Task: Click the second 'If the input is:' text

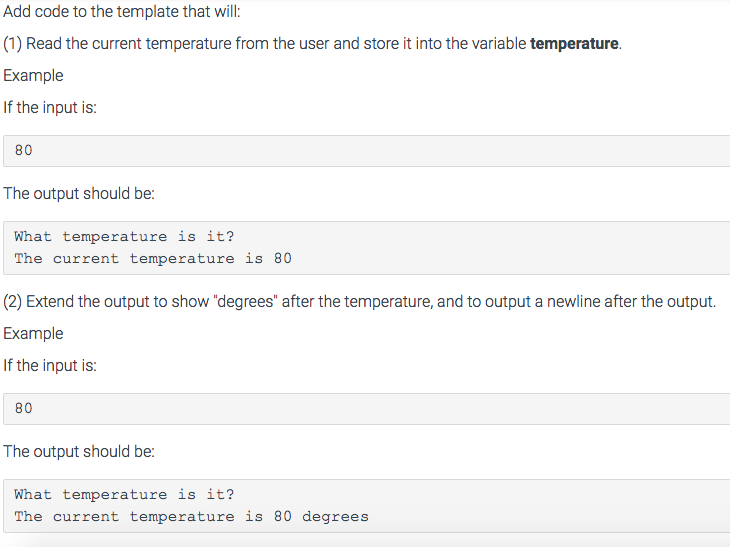Action: tap(50, 365)
